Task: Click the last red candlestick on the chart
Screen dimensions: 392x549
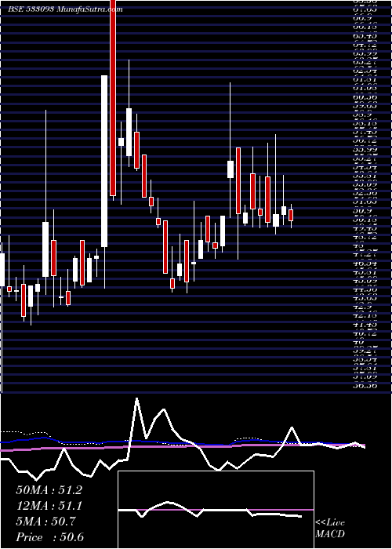Action: 291,215
